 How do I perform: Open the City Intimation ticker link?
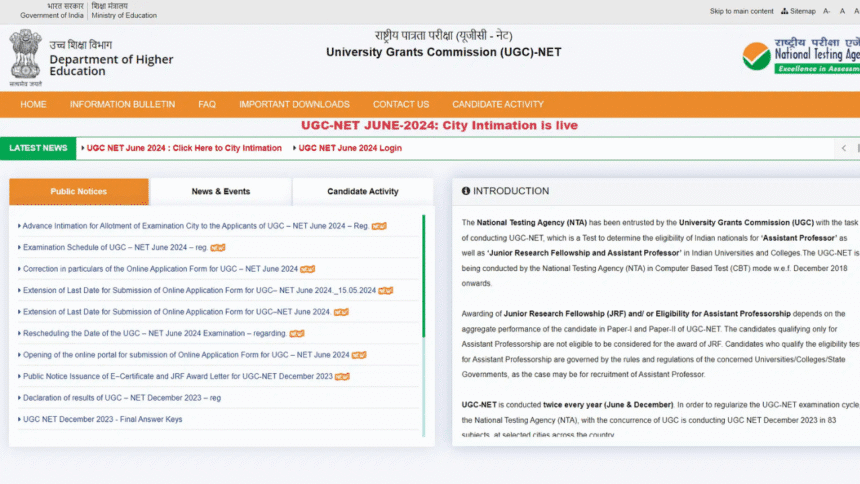click(x=184, y=148)
